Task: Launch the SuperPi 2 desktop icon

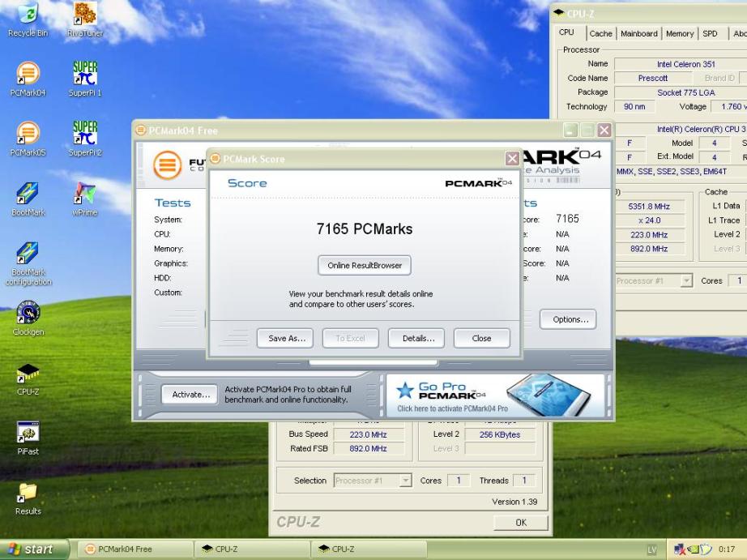Action: click(85, 139)
